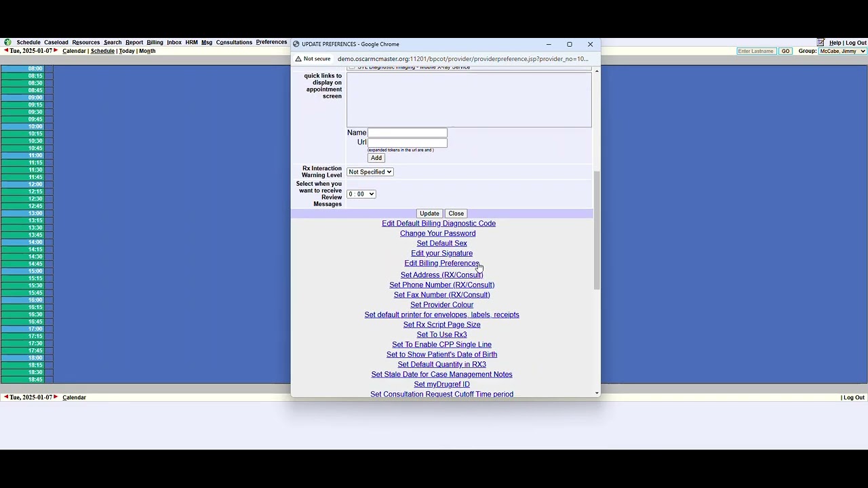868x488 pixels.
Task: Open Change Your Password link
Action: point(437,233)
